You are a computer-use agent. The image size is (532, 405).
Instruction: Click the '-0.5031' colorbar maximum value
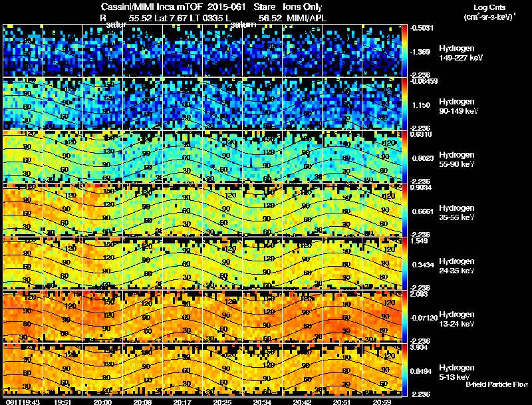click(422, 28)
